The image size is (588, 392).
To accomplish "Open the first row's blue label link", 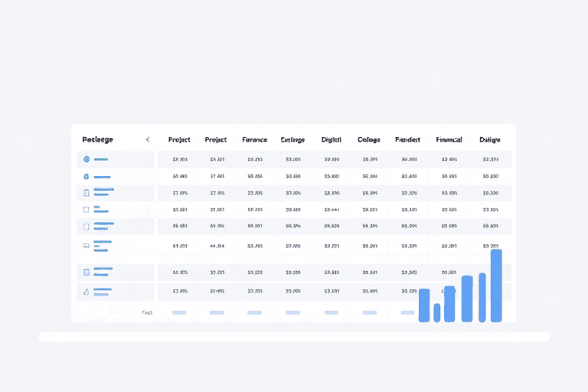I will pyautogui.click(x=101, y=159).
